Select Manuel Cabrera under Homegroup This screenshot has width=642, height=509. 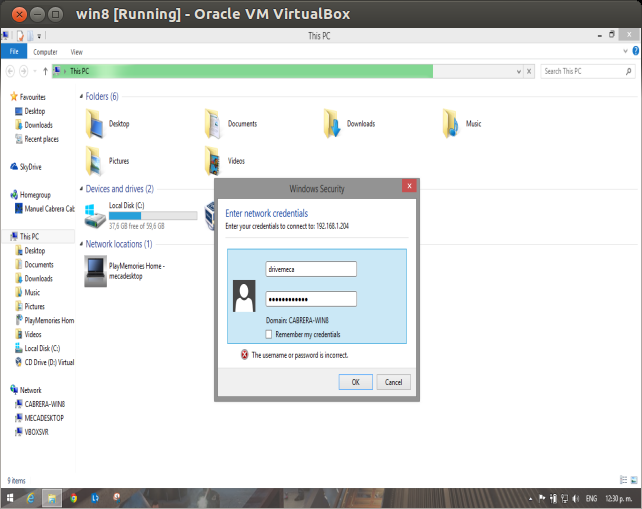pyautogui.click(x=45, y=209)
